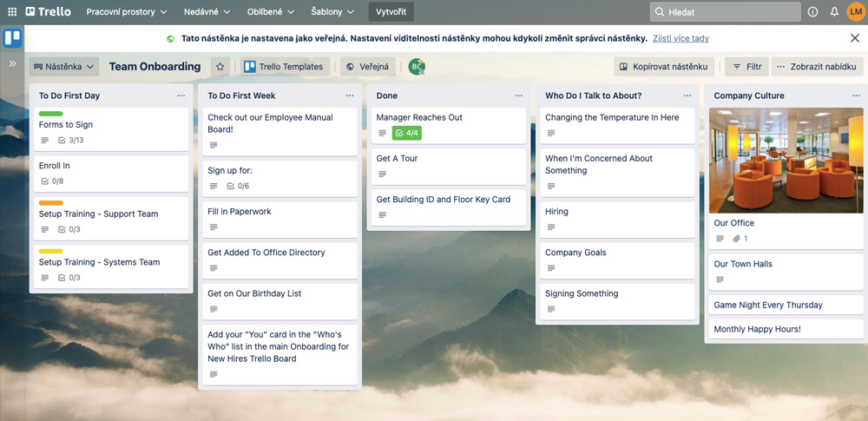This screenshot has width=868, height=421.
Task: Click description icon on Hiring card
Action: 551,227
